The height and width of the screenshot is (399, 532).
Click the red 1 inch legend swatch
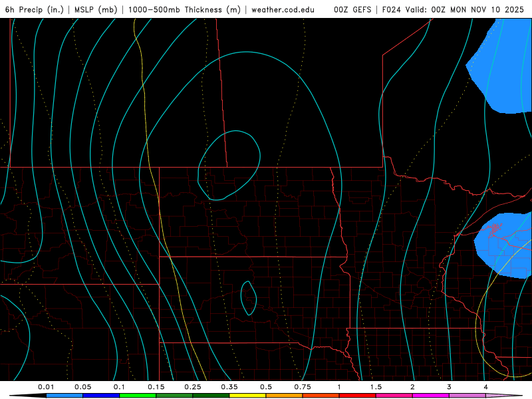point(358,396)
